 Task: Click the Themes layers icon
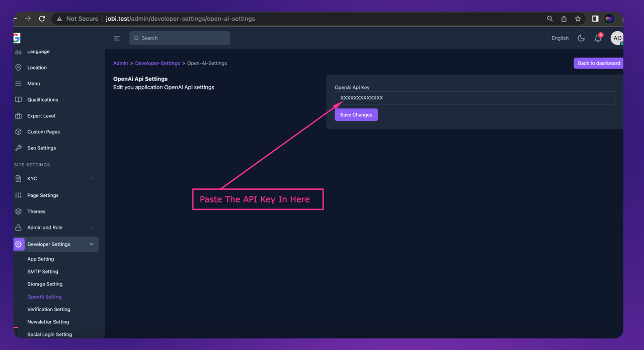19,212
